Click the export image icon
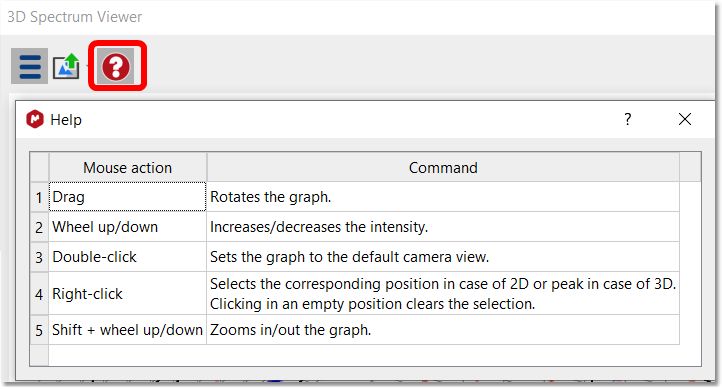722x389 pixels. 66,66
